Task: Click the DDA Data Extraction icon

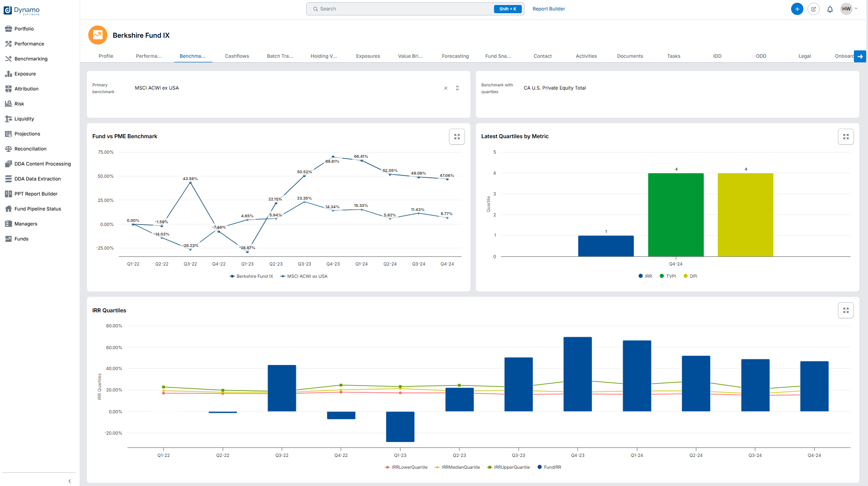Action: pyautogui.click(x=8, y=179)
